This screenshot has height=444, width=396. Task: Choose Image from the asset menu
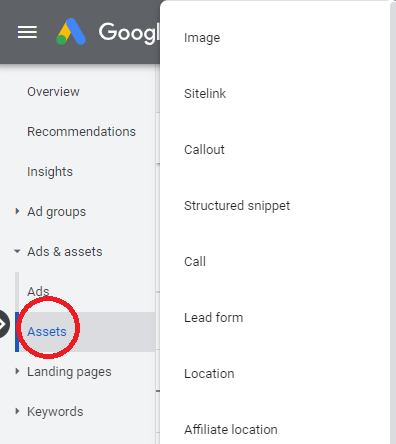click(x=202, y=38)
